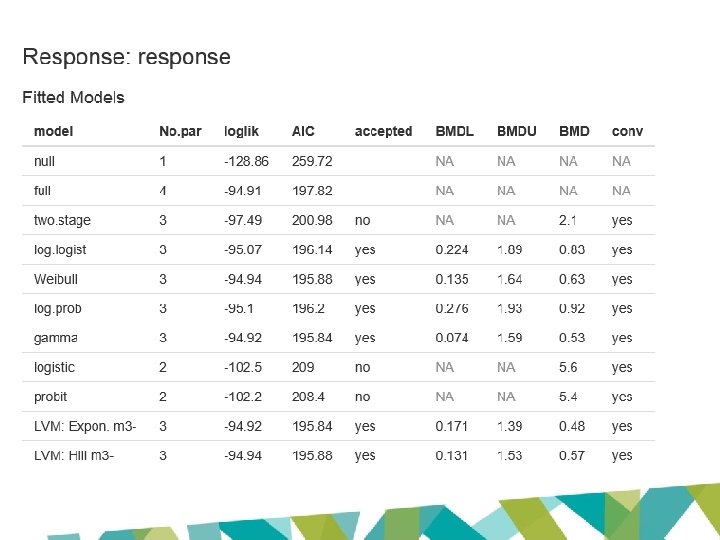The height and width of the screenshot is (540, 720).
Task: Click the 'loglik' column header
Action: (242, 131)
